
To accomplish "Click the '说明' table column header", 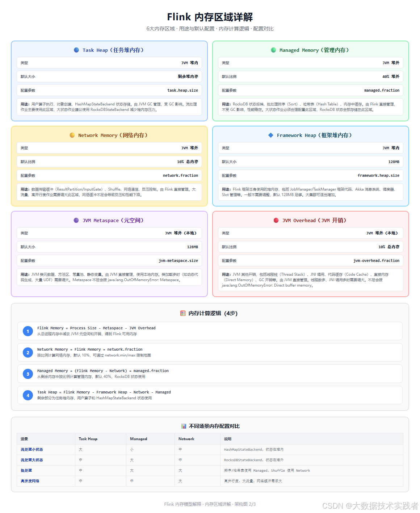I will (228, 439).
